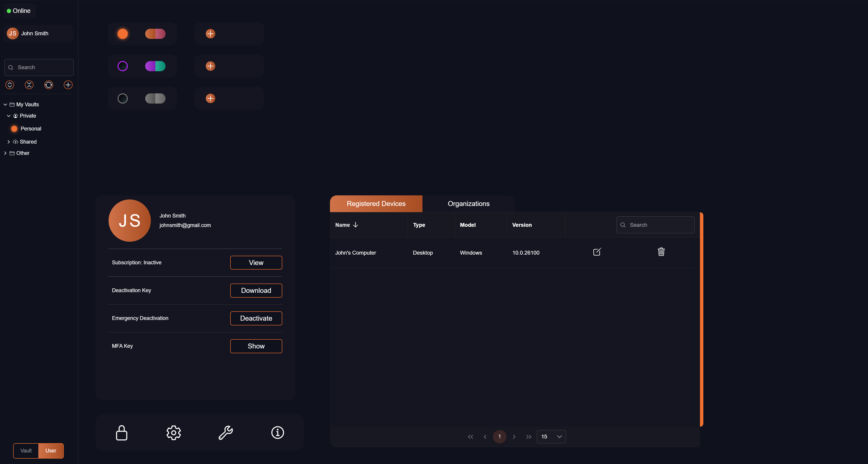Select the purple color circle swatch

pyautogui.click(x=123, y=66)
